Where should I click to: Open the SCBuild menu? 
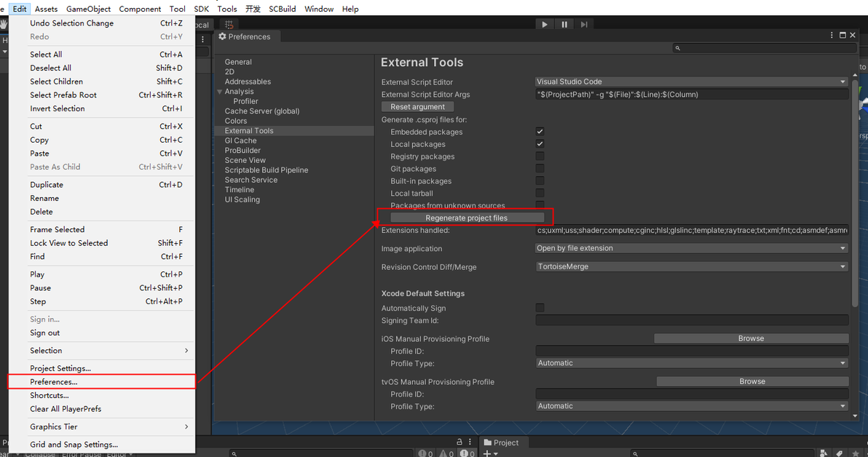click(283, 9)
